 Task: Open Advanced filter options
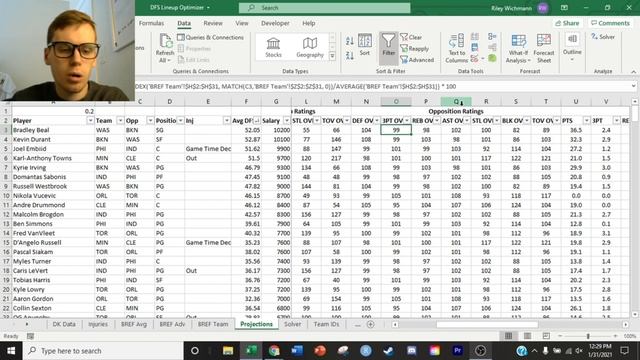pyautogui.click(x=417, y=60)
